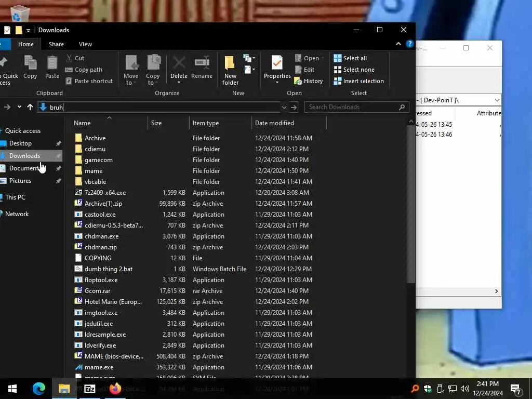Viewport: 532px width, 399px height.
Task: Open the Open button dropdown in ribbon
Action: tap(323, 58)
